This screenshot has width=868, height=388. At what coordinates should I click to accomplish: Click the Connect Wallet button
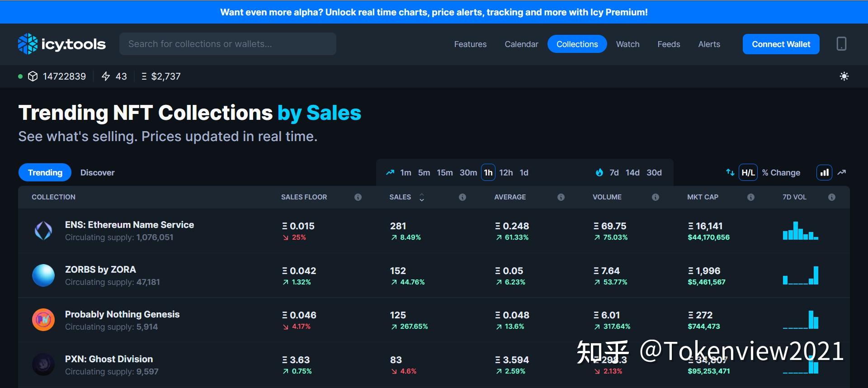pyautogui.click(x=781, y=44)
